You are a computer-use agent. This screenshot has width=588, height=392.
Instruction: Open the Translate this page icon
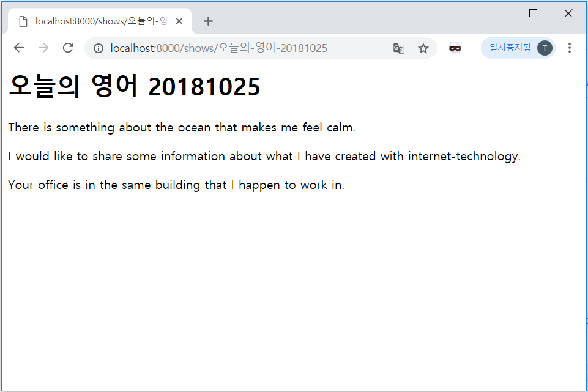pos(399,48)
